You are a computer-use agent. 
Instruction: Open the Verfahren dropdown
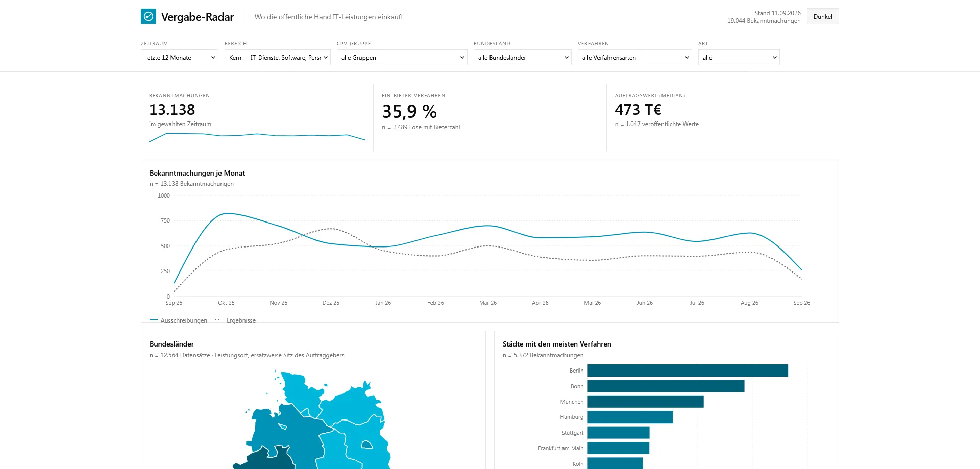click(635, 57)
